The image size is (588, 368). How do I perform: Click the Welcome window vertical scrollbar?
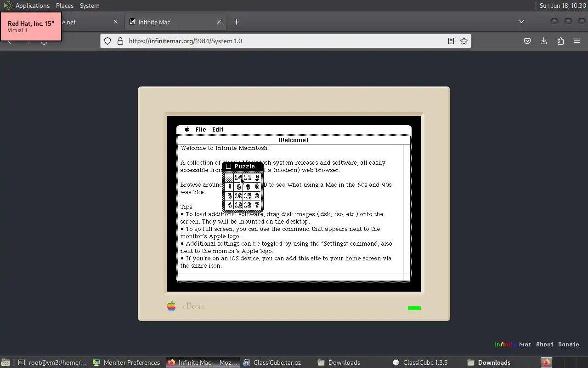coord(406,209)
